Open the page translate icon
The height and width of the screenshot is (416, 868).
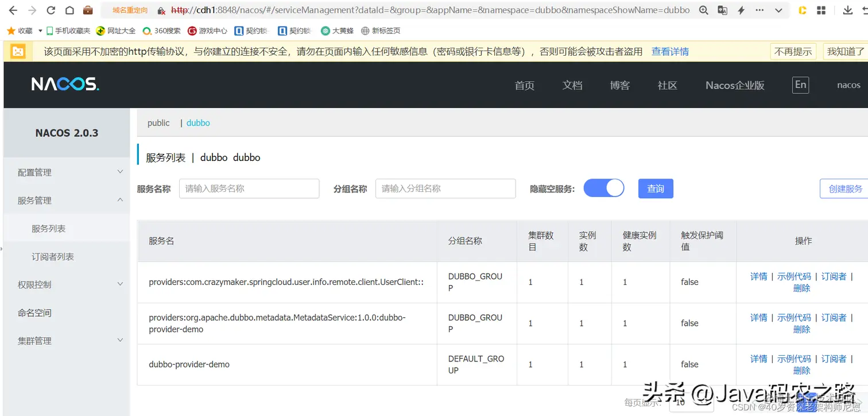coord(722,10)
